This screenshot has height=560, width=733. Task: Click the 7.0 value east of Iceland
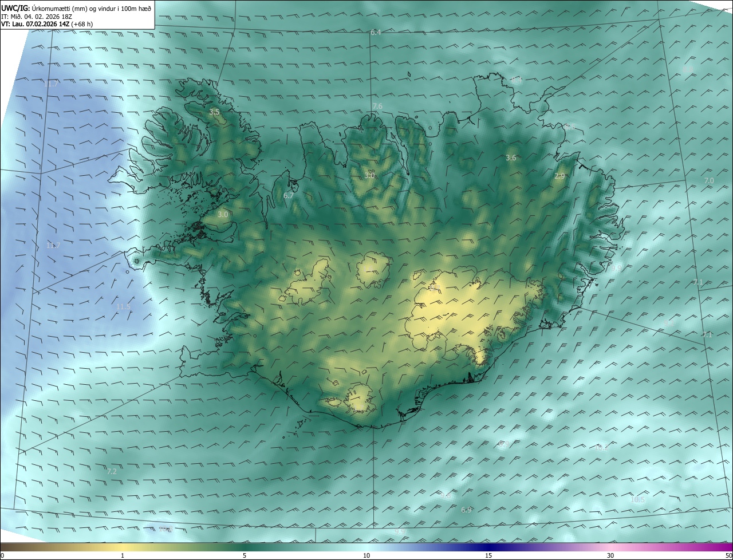(x=709, y=181)
